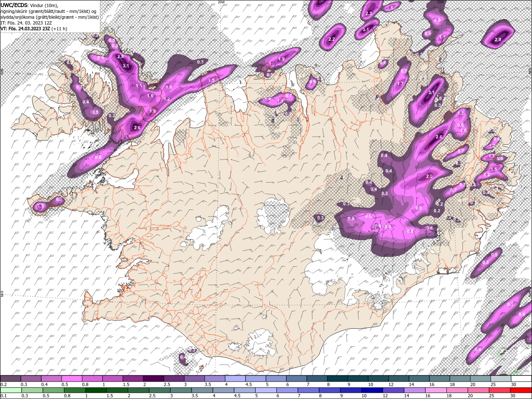532x399 pixels.
Task: Click the 0.2 legend value label
Action: 3,384
